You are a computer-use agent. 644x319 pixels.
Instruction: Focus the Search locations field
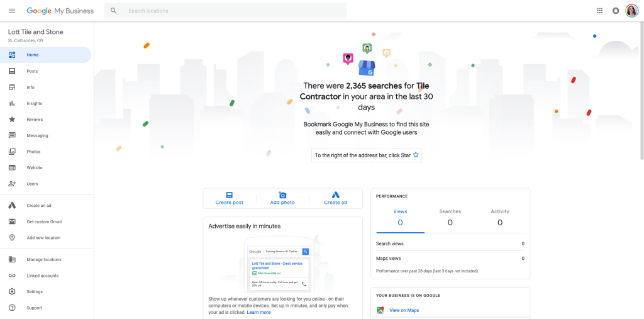click(225, 11)
